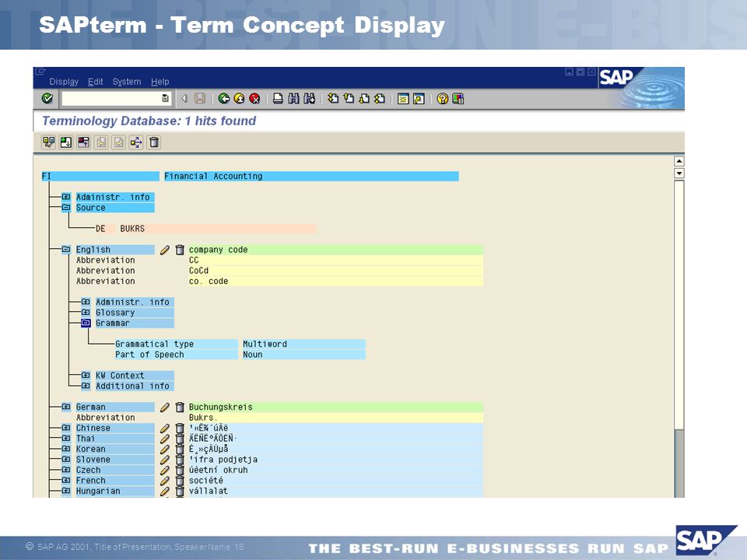Open the Help menu
Screen dimensions: 747x560
[160, 82]
